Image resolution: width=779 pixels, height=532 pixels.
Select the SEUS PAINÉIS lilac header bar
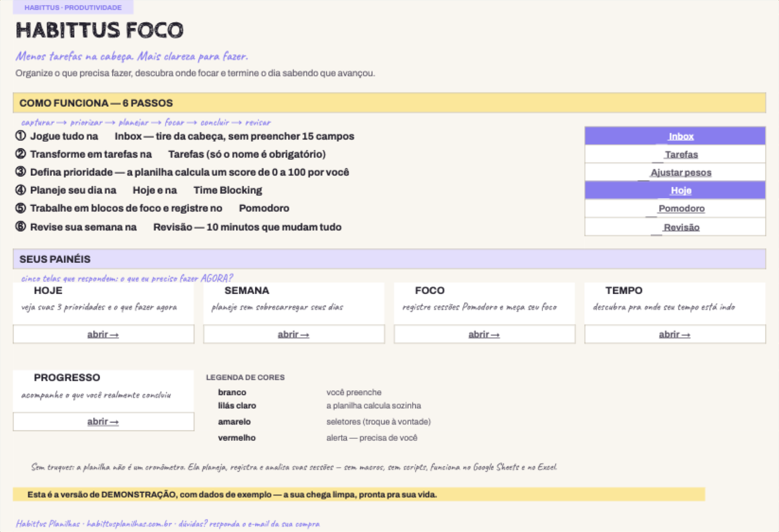(389, 259)
